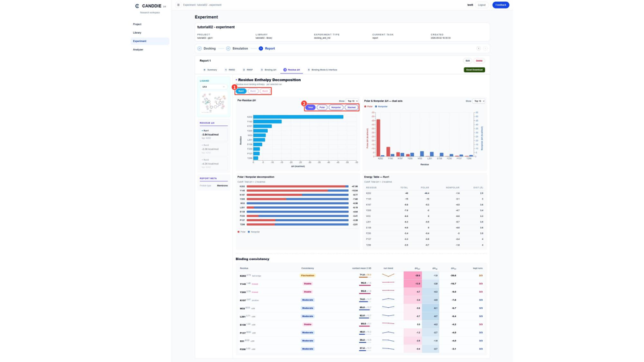Click the Stable badge in the E138 row

click(308, 324)
